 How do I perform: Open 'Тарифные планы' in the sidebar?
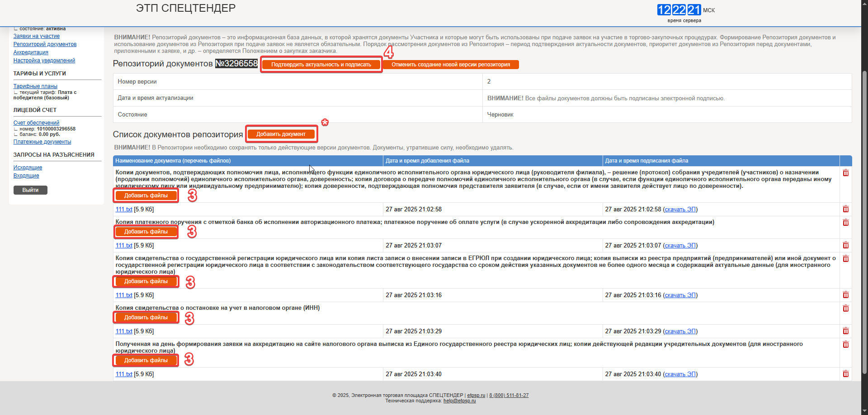click(x=35, y=86)
